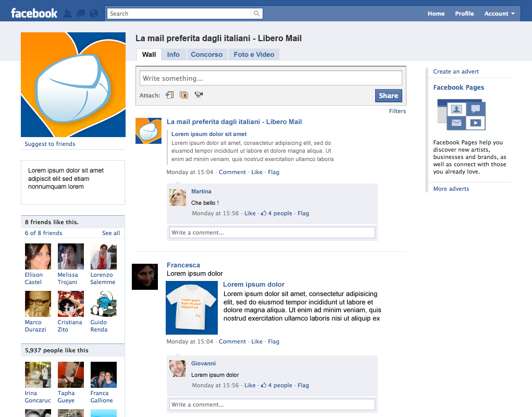Open the Foto e Video tab
This screenshot has width=532, height=417.
coord(254,55)
